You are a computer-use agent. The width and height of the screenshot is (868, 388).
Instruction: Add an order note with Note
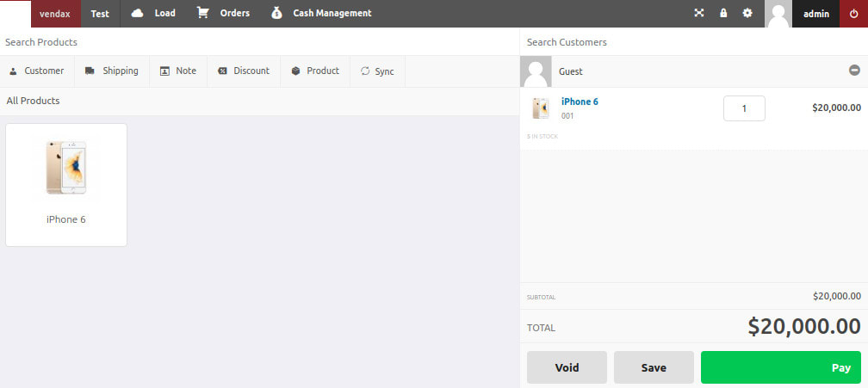[178, 71]
